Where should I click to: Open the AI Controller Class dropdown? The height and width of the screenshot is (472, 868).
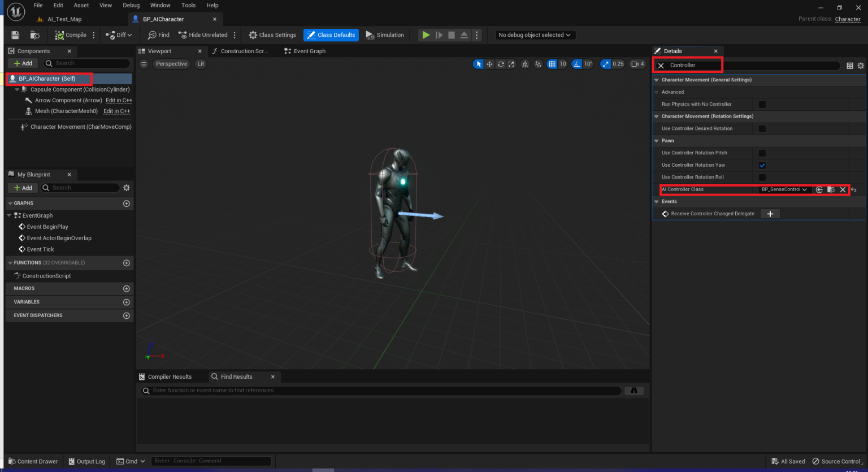[785, 189]
